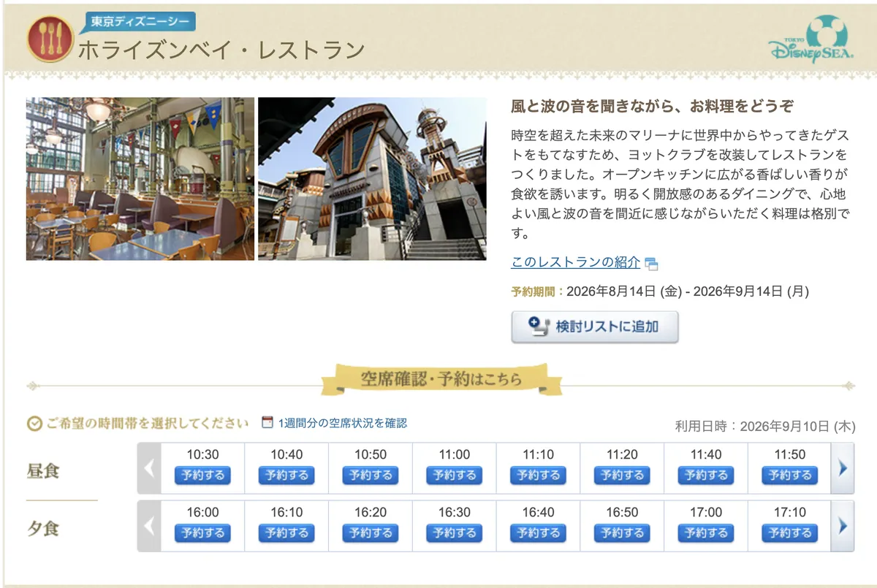Reserve the 11:40 lunch slot
Image resolution: width=877 pixels, height=588 pixels.
[x=706, y=475]
